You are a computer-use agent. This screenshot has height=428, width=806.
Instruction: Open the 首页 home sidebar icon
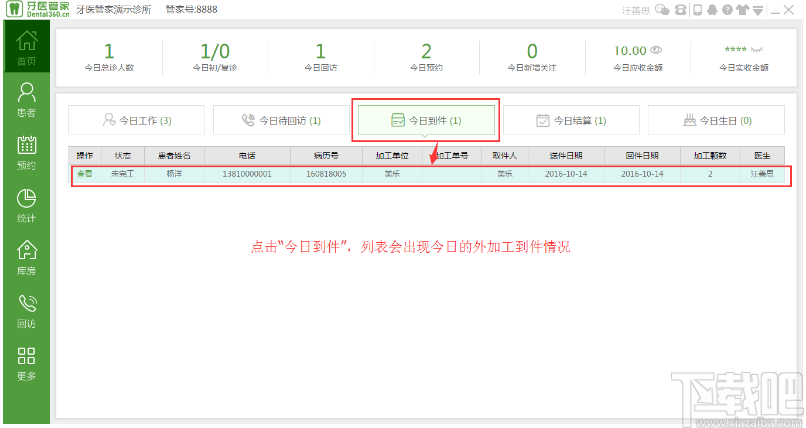tap(27, 47)
